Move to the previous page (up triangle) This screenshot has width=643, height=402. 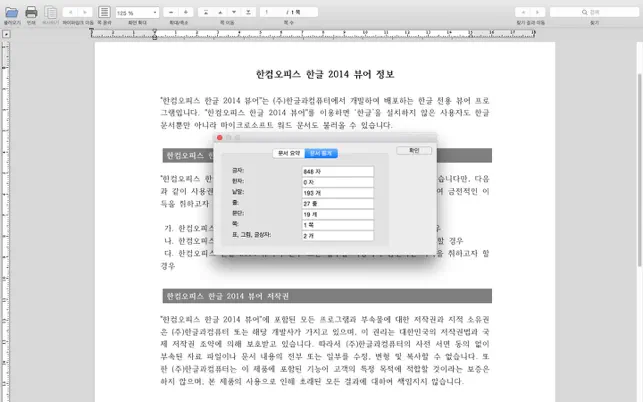[220, 12]
